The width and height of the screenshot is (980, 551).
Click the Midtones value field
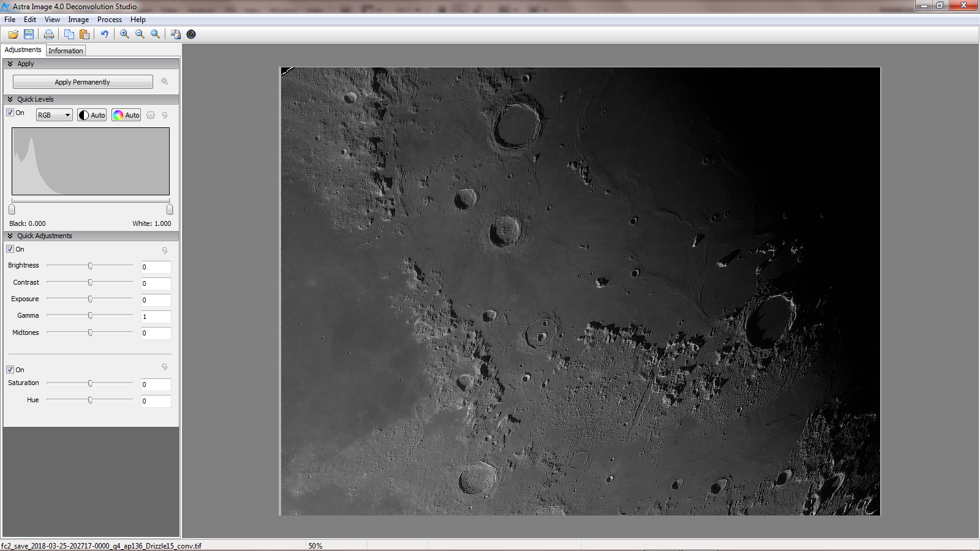point(156,333)
